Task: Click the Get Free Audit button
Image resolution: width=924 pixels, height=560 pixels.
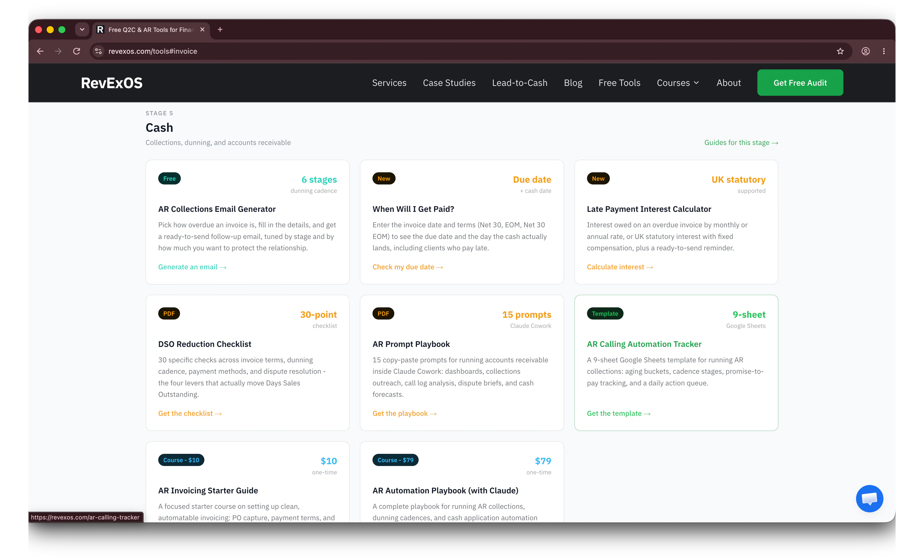Action: 800,83
